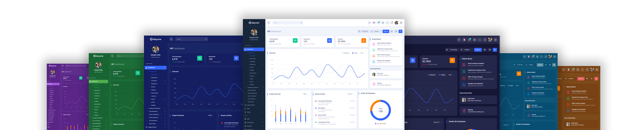644x130 pixels.
Task: Toggle dark mode moon icon in white dashboard
Action: click(x=370, y=23)
